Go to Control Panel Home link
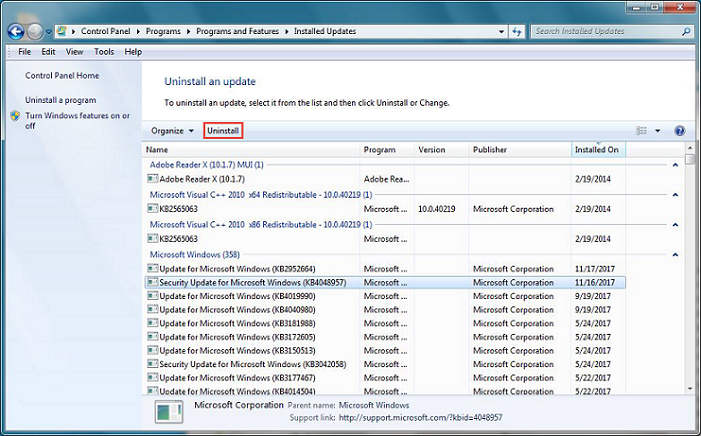 click(62, 75)
